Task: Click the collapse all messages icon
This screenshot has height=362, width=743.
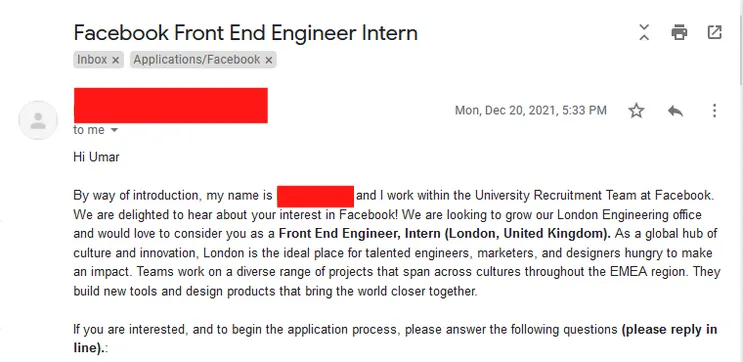Action: [x=643, y=32]
